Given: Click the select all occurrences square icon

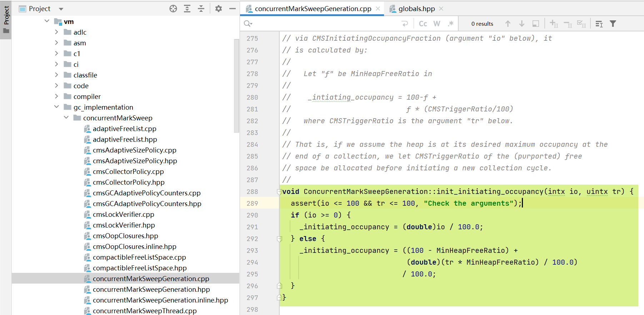Looking at the screenshot, I should [536, 24].
